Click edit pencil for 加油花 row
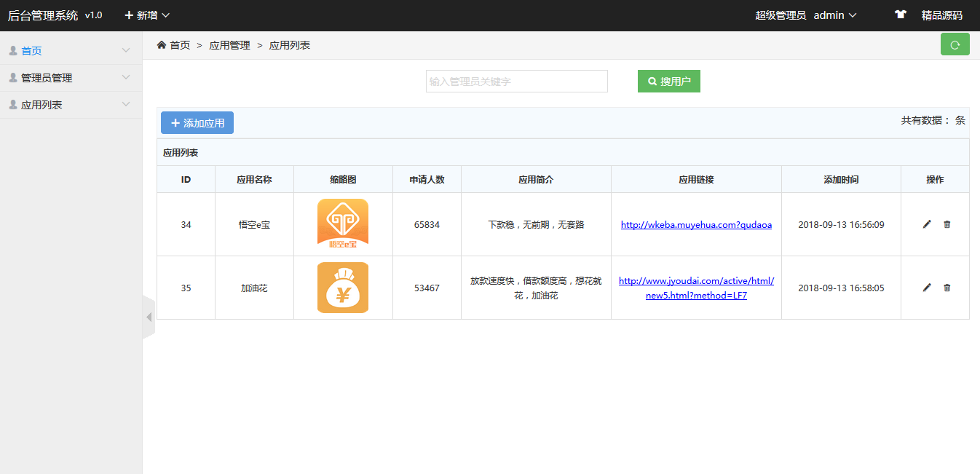Image resolution: width=980 pixels, height=474 pixels. [927, 288]
